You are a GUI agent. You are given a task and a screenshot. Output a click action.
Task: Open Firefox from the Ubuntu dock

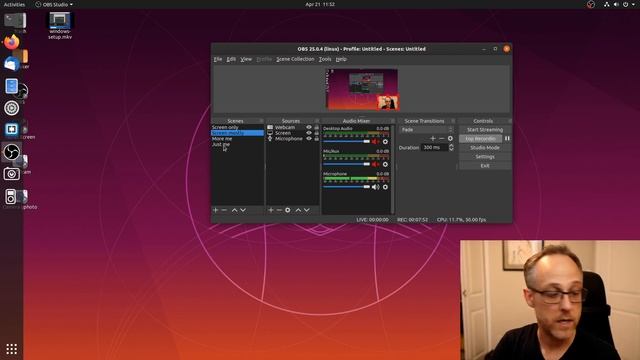point(11,42)
